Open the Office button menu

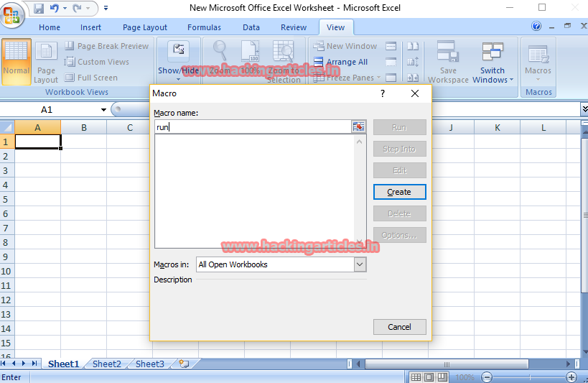[12, 14]
